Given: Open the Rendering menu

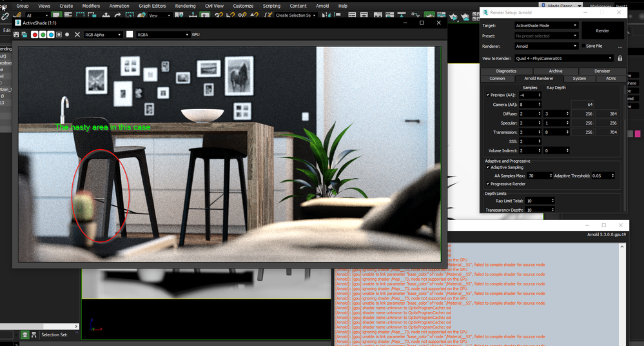Looking at the screenshot, I should (x=185, y=6).
